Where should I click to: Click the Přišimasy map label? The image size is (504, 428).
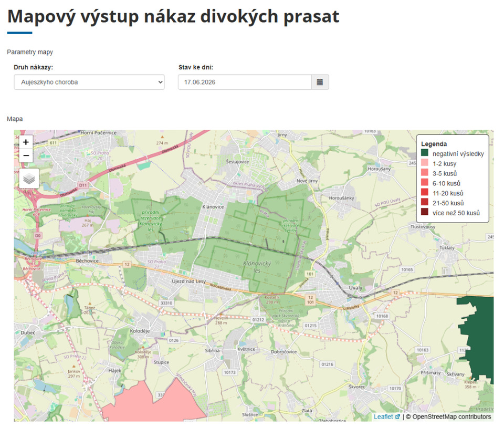click(430, 373)
